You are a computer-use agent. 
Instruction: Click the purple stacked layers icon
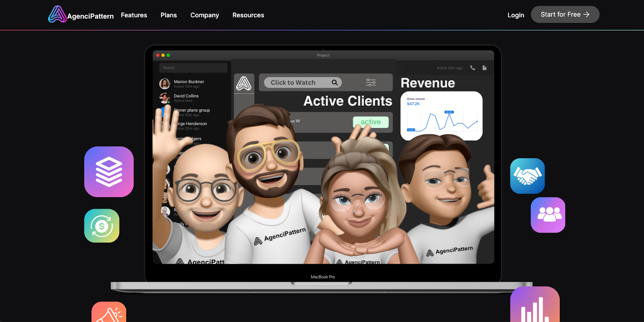[x=109, y=172]
